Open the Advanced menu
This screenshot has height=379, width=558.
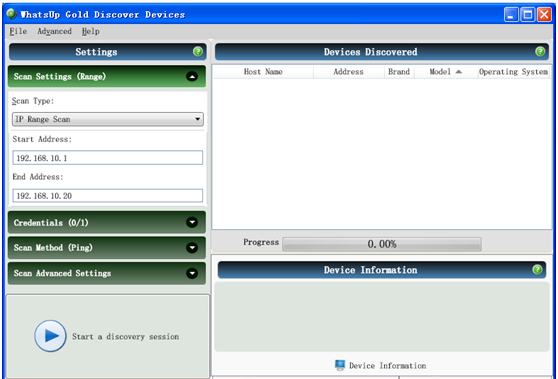(x=54, y=31)
